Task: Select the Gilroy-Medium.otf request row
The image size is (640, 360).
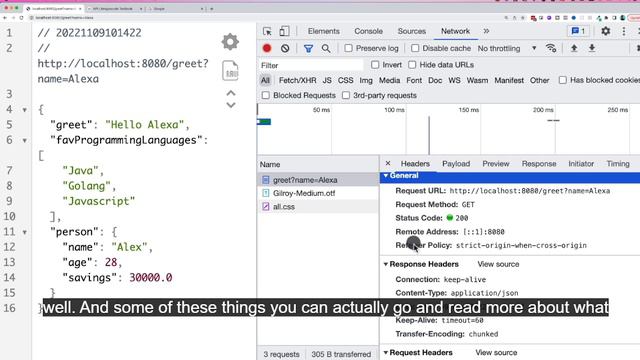Action: click(x=318, y=193)
